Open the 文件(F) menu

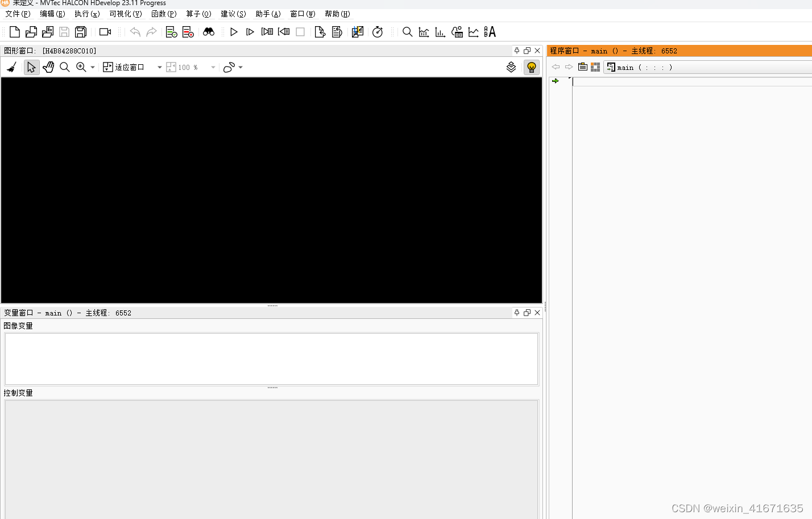[x=18, y=14]
